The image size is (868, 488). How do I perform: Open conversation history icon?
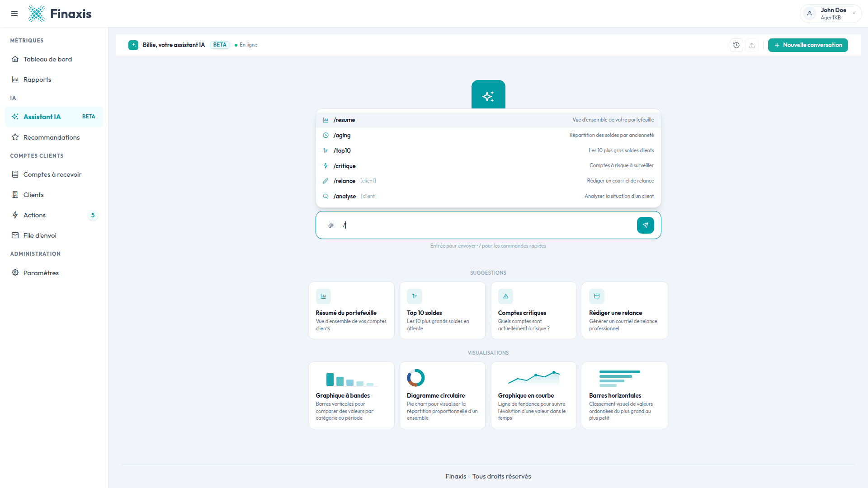736,45
